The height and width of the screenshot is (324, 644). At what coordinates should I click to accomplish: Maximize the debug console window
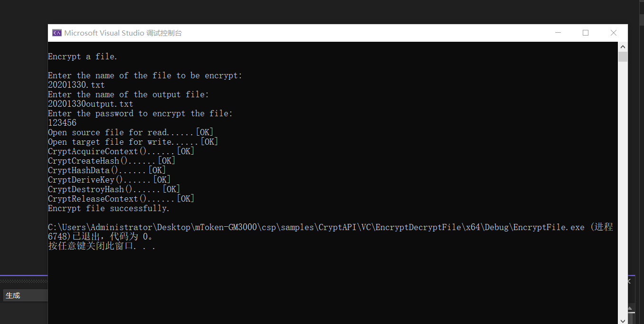[x=586, y=33]
